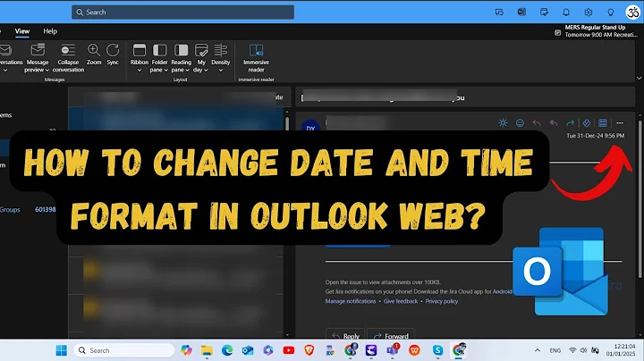
Task: Open the taskbar clock showing 12:21:04
Action: click(x=621, y=350)
